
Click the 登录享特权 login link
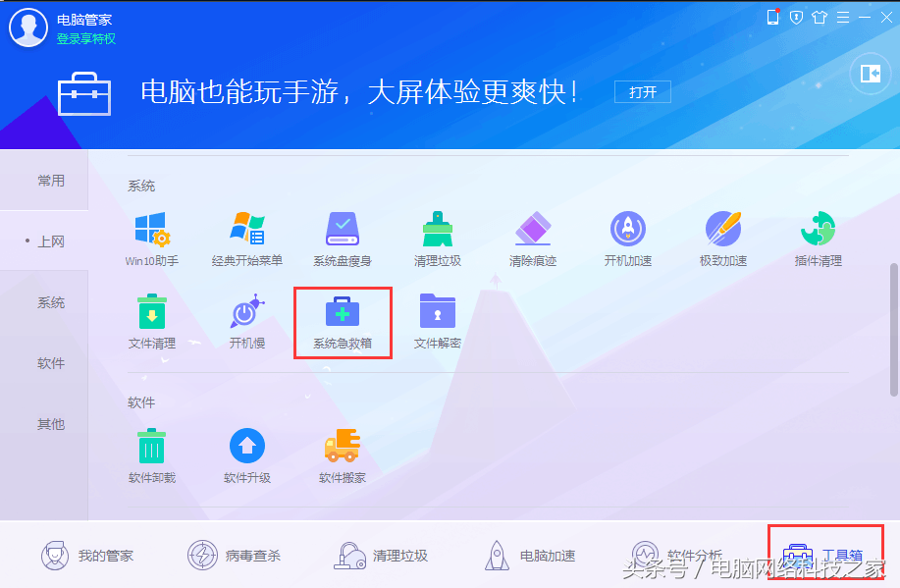pyautogui.click(x=86, y=39)
